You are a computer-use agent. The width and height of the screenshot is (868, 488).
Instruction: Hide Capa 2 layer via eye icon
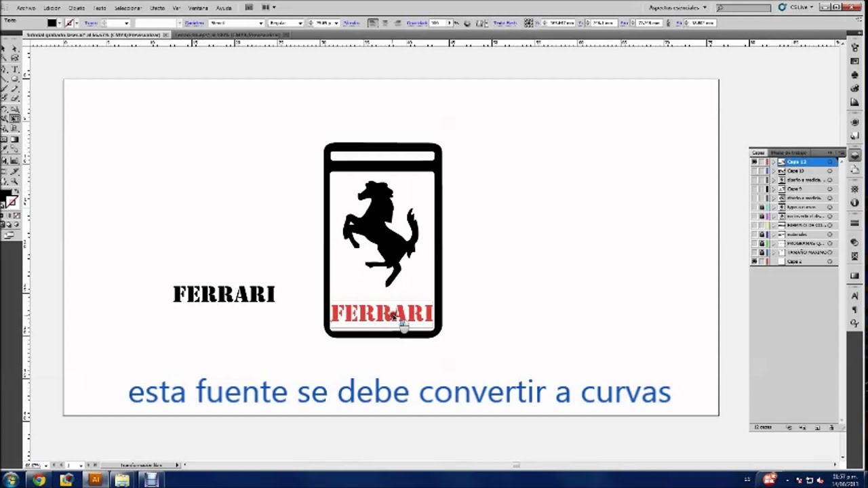click(x=754, y=262)
